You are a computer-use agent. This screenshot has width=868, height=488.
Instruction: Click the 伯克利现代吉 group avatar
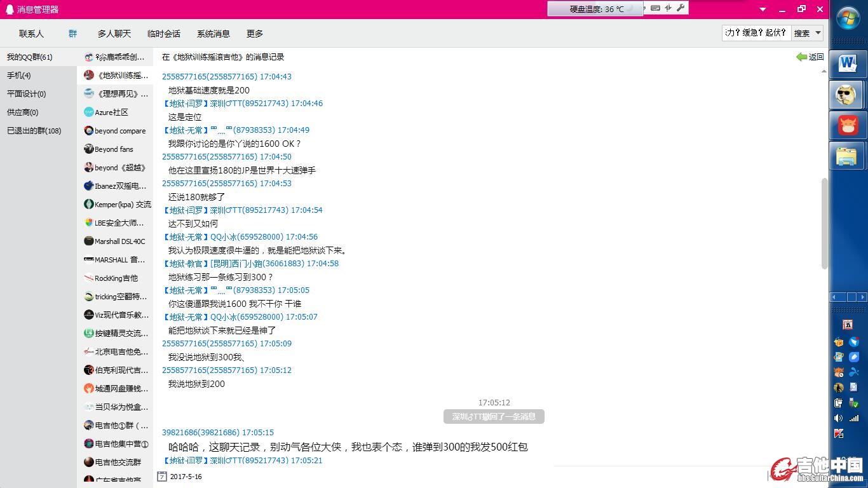click(89, 370)
